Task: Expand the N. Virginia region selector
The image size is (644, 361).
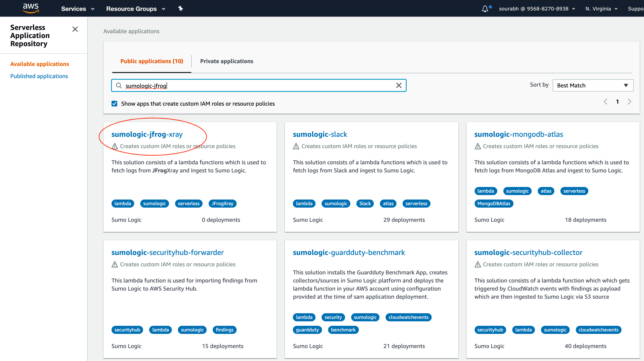Action: [601, 9]
